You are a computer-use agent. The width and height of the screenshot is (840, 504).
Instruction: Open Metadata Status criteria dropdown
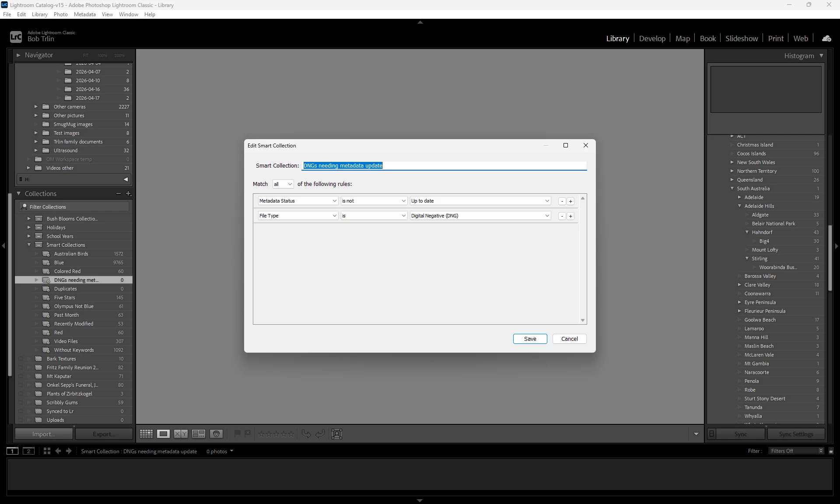pyautogui.click(x=297, y=201)
